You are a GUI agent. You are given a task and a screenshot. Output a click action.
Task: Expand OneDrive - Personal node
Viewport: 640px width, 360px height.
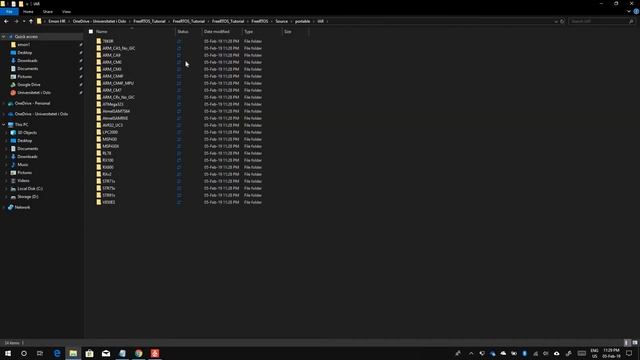pos(4,104)
